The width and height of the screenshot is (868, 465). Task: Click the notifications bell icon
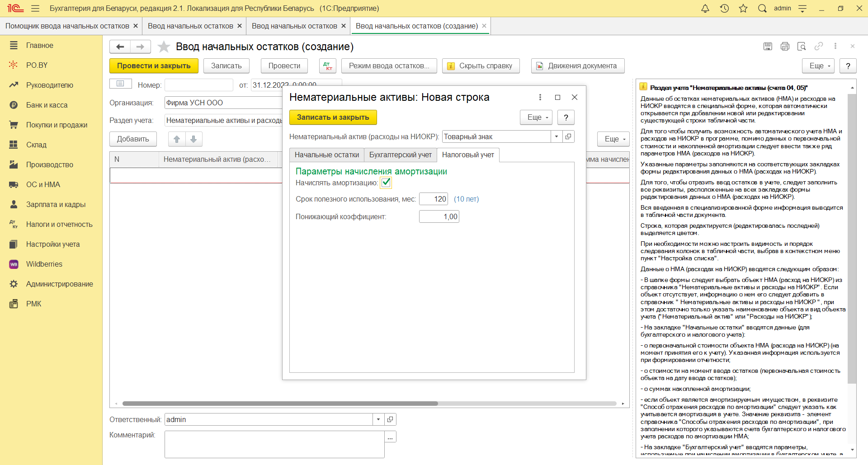(x=705, y=9)
